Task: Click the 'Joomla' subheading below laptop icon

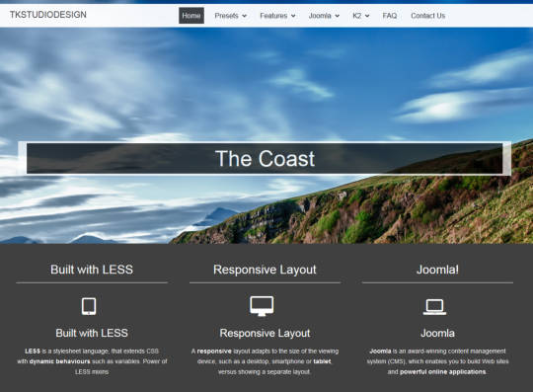Action: 438,333
